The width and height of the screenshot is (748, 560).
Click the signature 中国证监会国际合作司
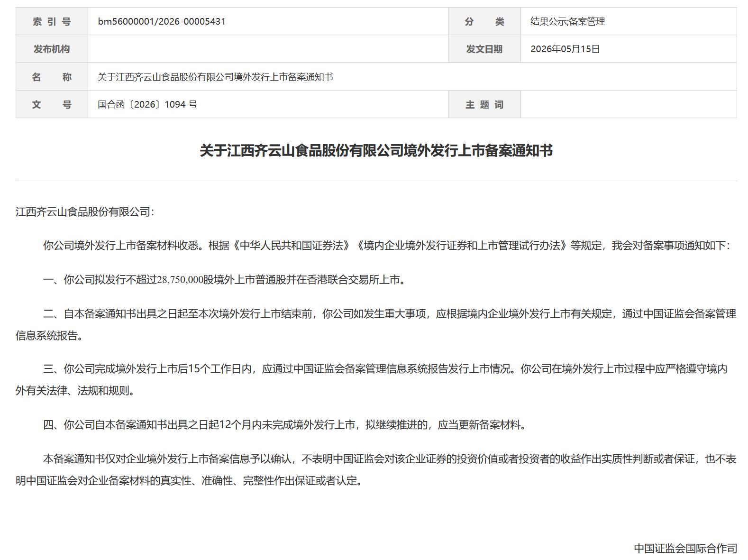pos(685,548)
